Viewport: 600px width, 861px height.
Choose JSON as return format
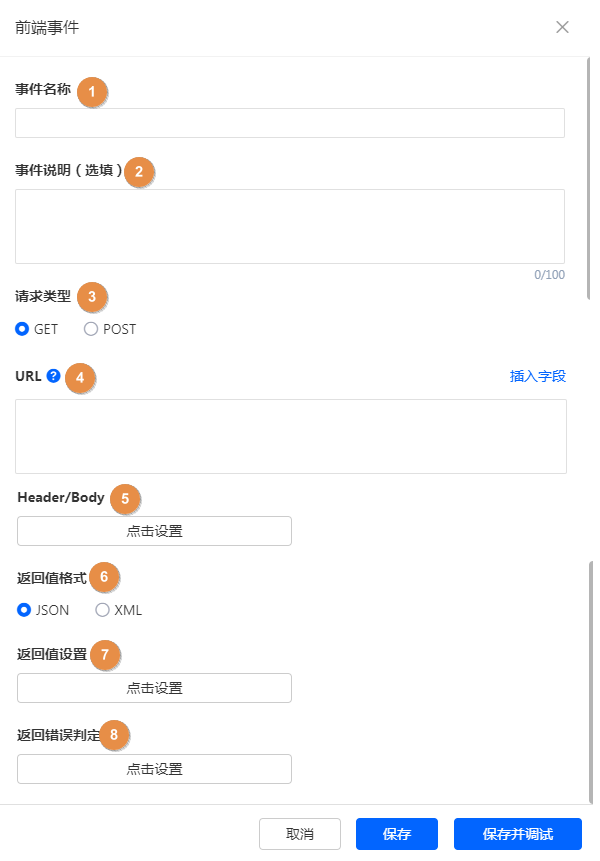tap(24, 610)
